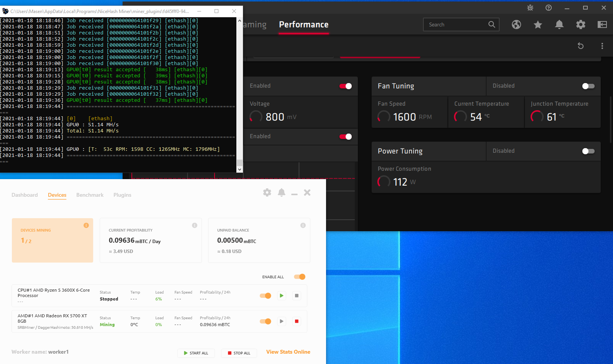
Task: Minimize the miner console window
Action: (199, 11)
